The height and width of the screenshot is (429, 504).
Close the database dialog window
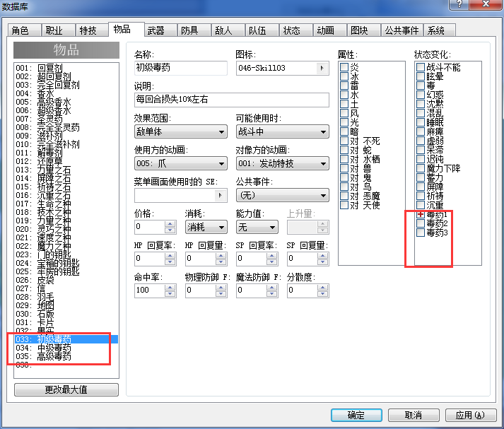click(x=486, y=4)
